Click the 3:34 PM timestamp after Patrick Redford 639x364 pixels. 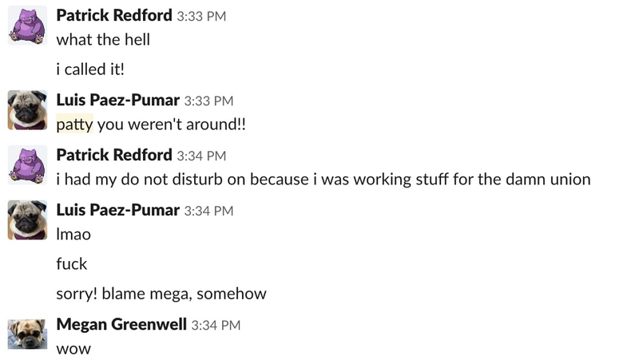pyautogui.click(x=201, y=156)
